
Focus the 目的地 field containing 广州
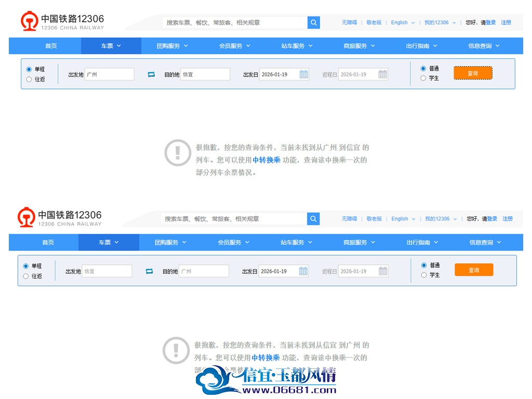coord(204,271)
